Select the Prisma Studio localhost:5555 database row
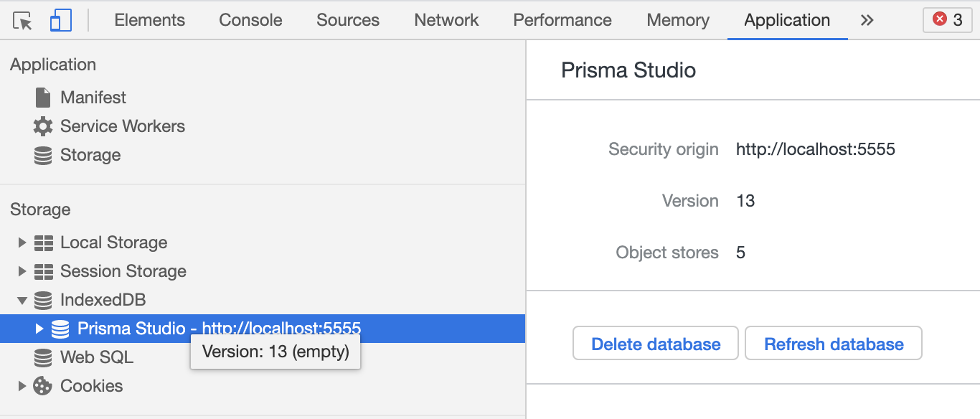This screenshot has width=980, height=419. 219,329
